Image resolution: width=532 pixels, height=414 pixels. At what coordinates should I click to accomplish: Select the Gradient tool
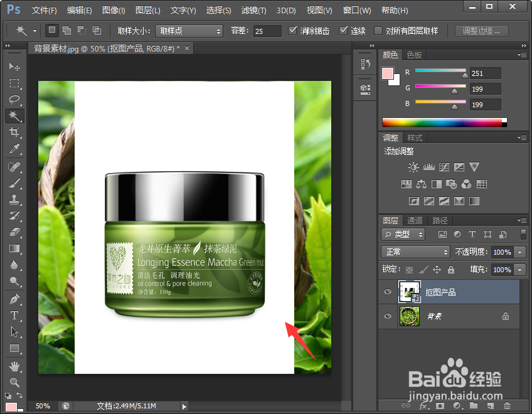14,248
